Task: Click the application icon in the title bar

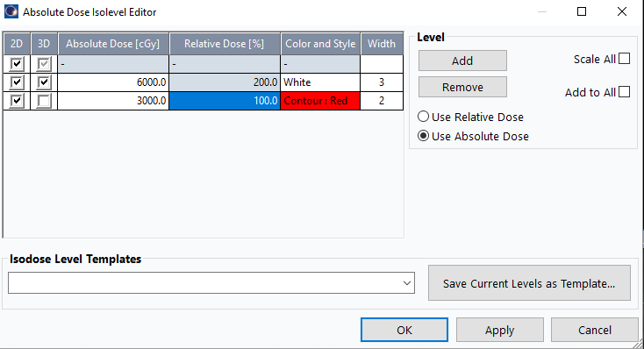Action: pos(11,11)
